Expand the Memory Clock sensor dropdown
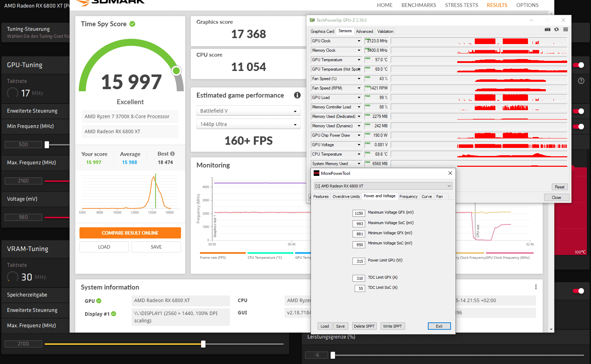 pos(359,50)
